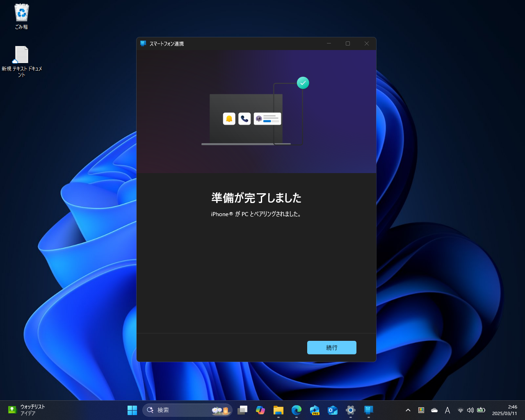Viewport: 525px width, 420px height.
Task: Open Windows Settings from the taskbar
Action: coord(350,410)
